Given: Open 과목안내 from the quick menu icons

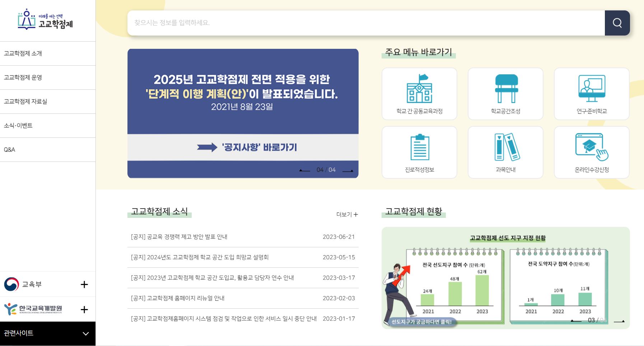Looking at the screenshot, I should pos(505,147).
